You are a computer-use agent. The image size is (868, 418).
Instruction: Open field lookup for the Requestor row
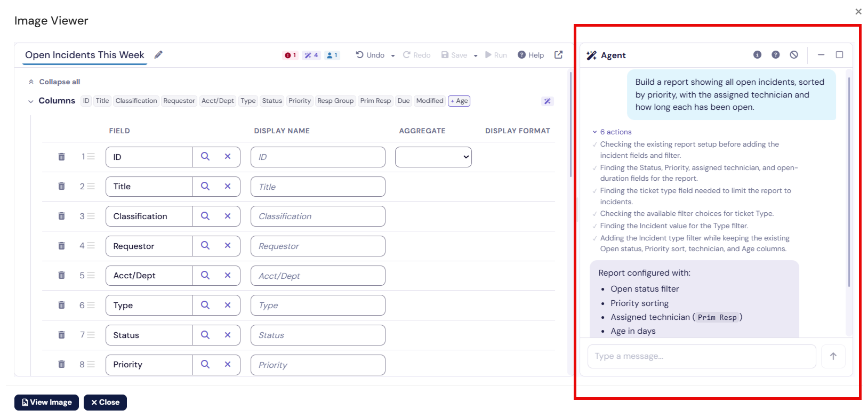tap(205, 246)
